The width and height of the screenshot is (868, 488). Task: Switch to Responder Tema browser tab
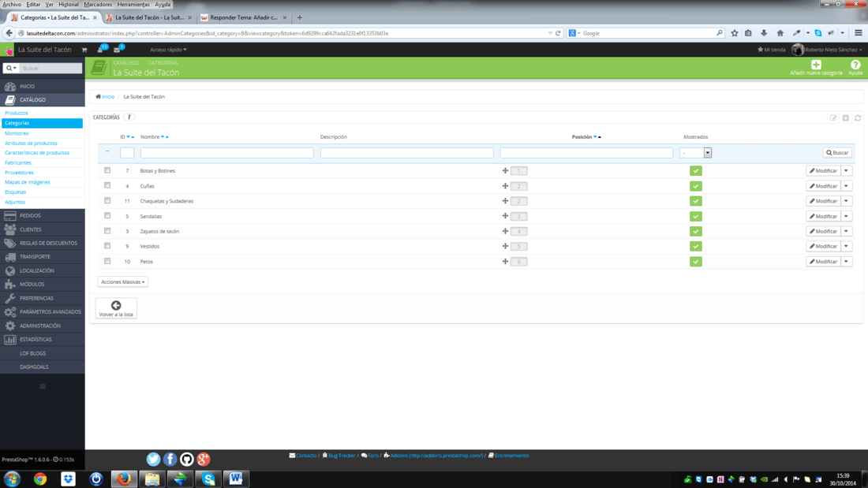pyautogui.click(x=244, y=17)
